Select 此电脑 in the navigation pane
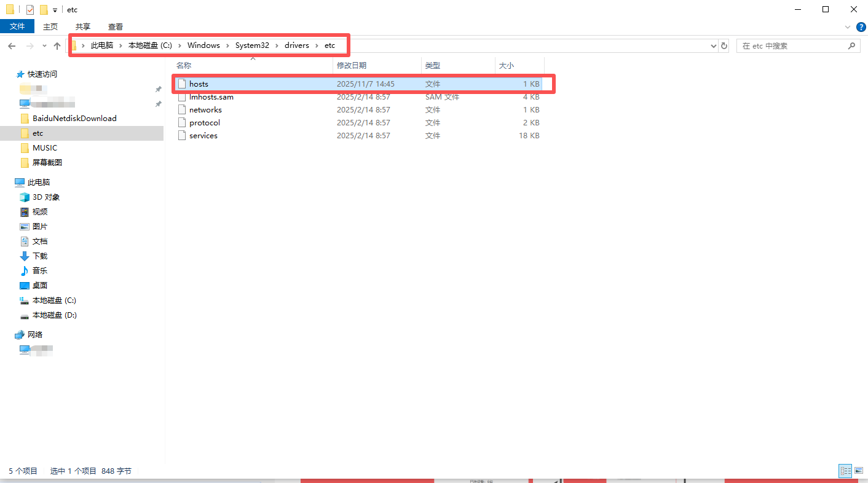The height and width of the screenshot is (483, 868). (x=39, y=183)
